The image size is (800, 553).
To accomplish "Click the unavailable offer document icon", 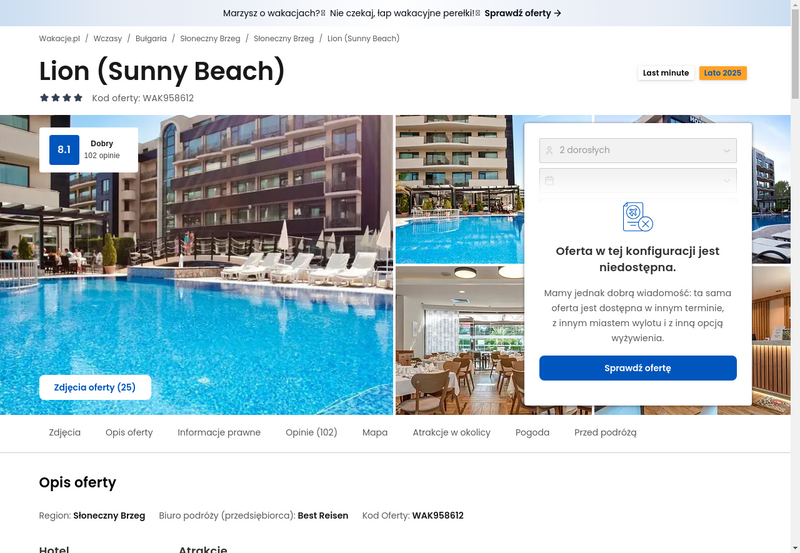I will pyautogui.click(x=638, y=217).
